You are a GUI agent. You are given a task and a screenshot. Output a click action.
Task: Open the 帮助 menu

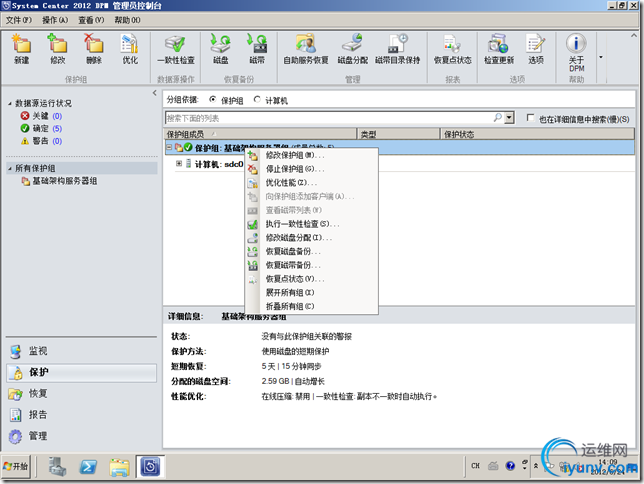coord(127,20)
